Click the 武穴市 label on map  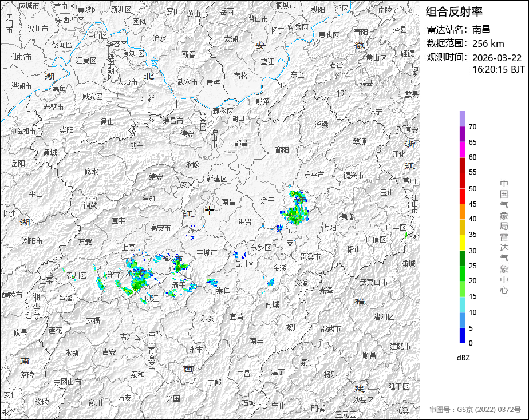(187, 82)
